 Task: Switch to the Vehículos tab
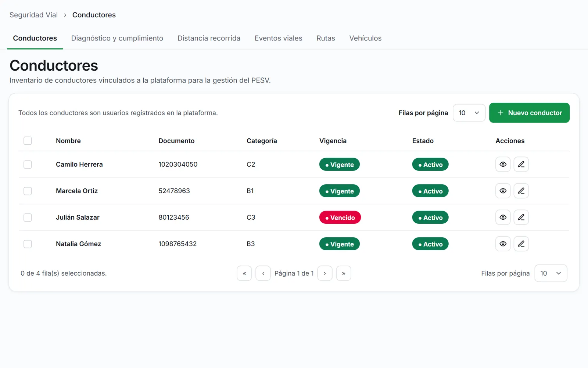365,38
